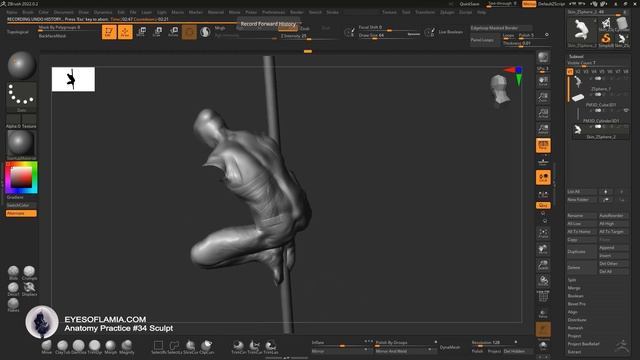Select the Displace brush
Image resolution: width=640 pixels, height=360 pixels.
[x=29, y=289]
